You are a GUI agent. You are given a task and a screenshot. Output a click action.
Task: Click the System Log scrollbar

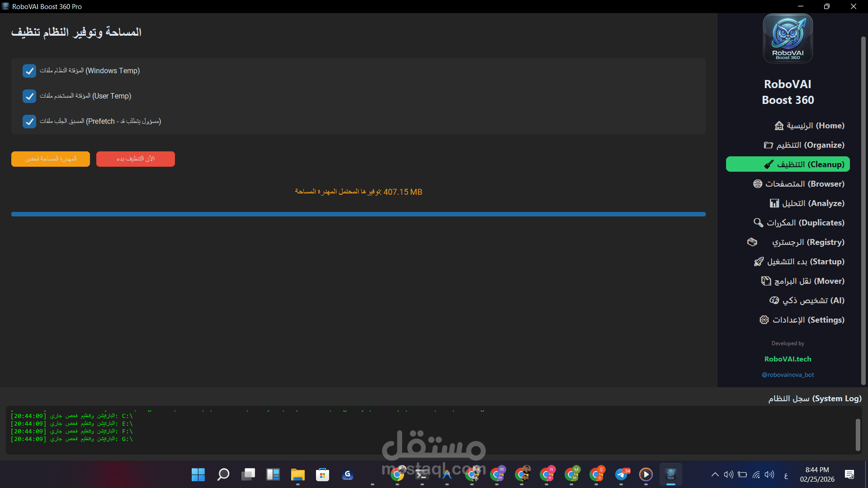pos(858,435)
